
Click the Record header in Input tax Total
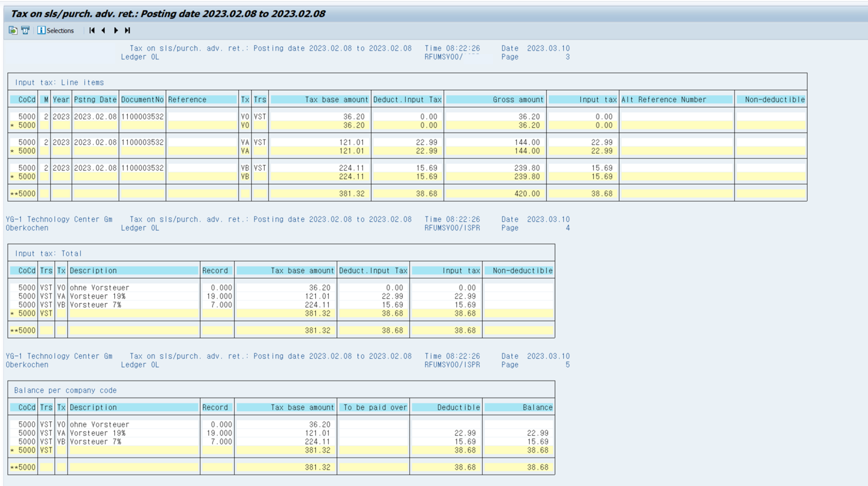(215, 271)
